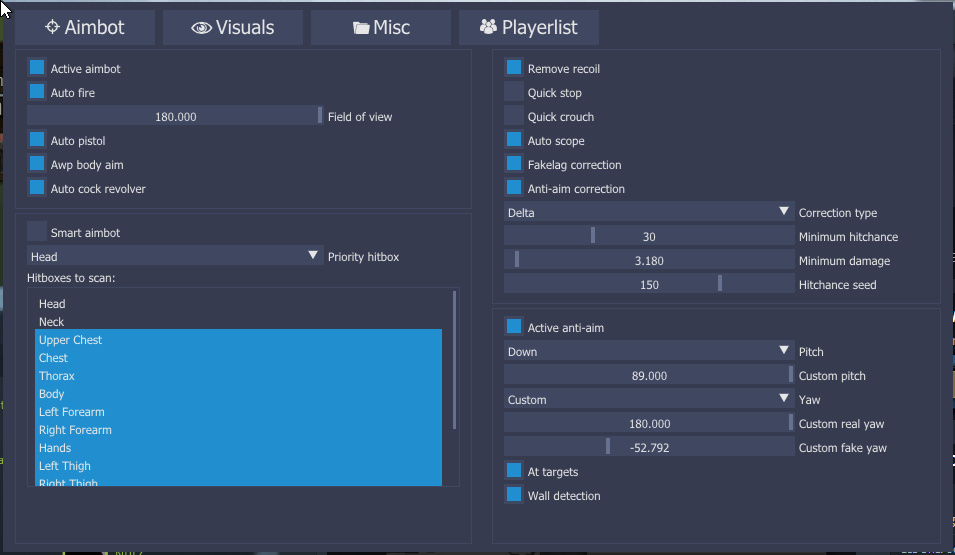Click the Field of view slider
Image resolution: width=955 pixels, height=555 pixels.
tap(175, 116)
